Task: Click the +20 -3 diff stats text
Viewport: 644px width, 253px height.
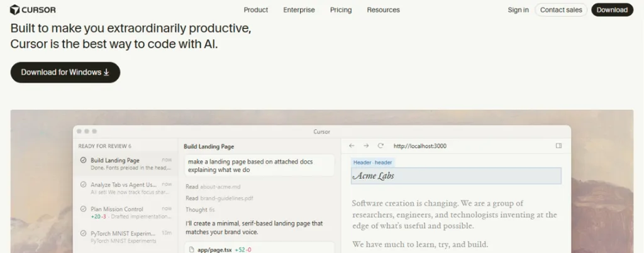Action: 99,216
